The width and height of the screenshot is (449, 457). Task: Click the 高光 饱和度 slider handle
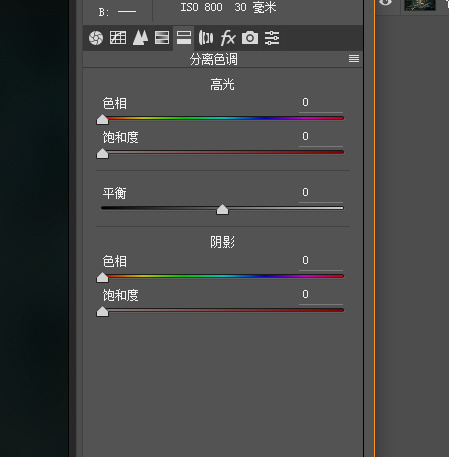tap(102, 154)
